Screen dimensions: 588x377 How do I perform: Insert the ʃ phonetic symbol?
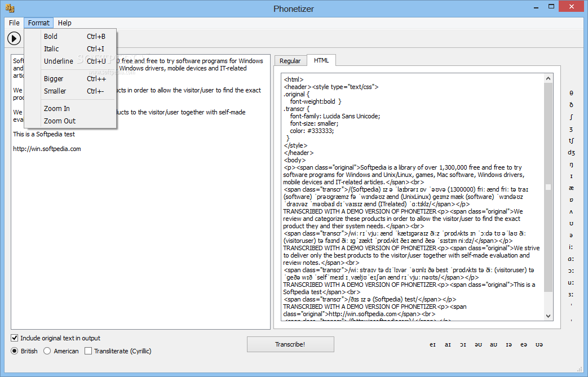click(571, 117)
